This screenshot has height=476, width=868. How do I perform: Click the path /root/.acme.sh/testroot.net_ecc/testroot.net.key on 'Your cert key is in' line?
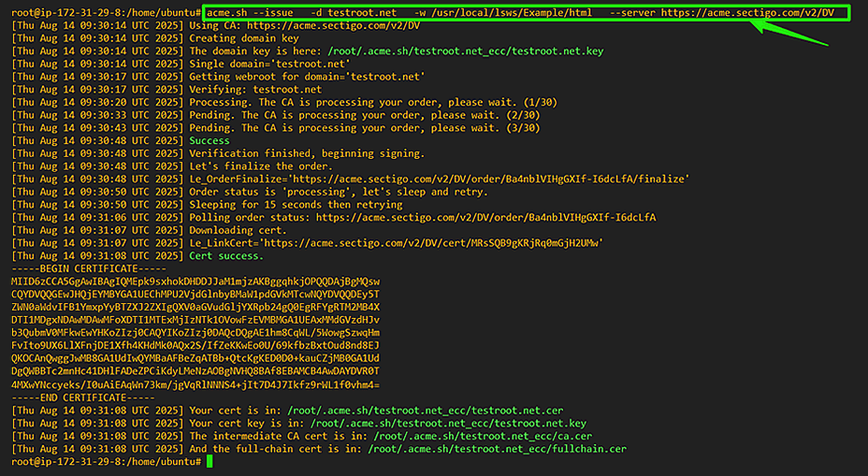coord(448,423)
